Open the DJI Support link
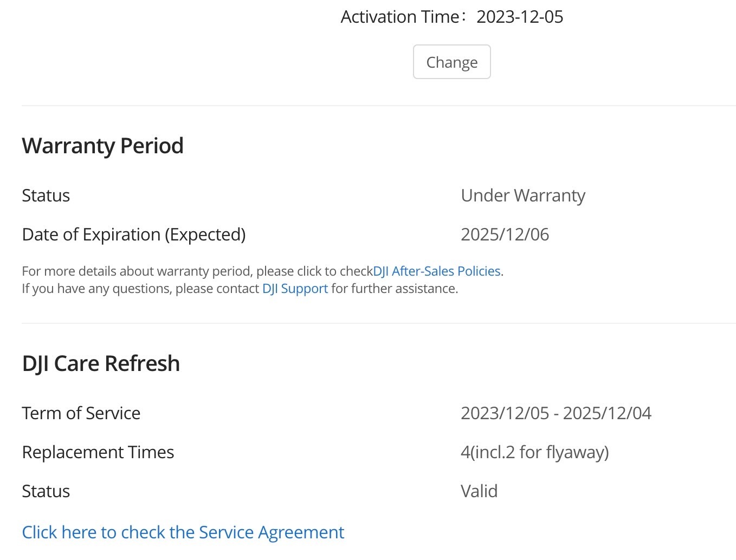 (x=295, y=289)
